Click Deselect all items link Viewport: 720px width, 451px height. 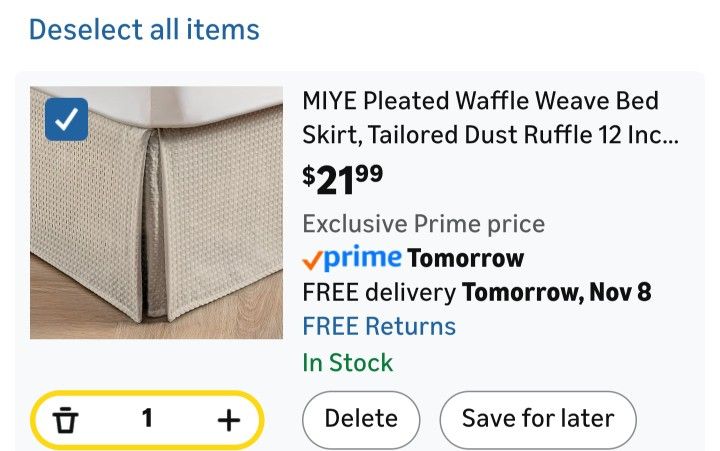144,30
